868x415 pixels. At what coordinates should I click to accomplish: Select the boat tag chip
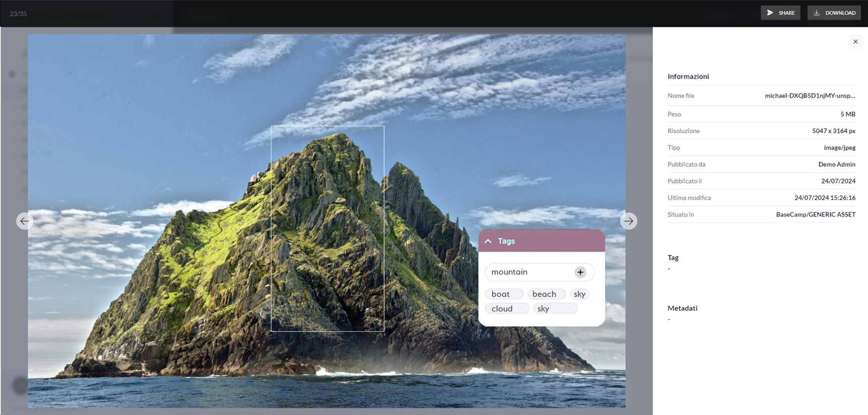point(504,294)
